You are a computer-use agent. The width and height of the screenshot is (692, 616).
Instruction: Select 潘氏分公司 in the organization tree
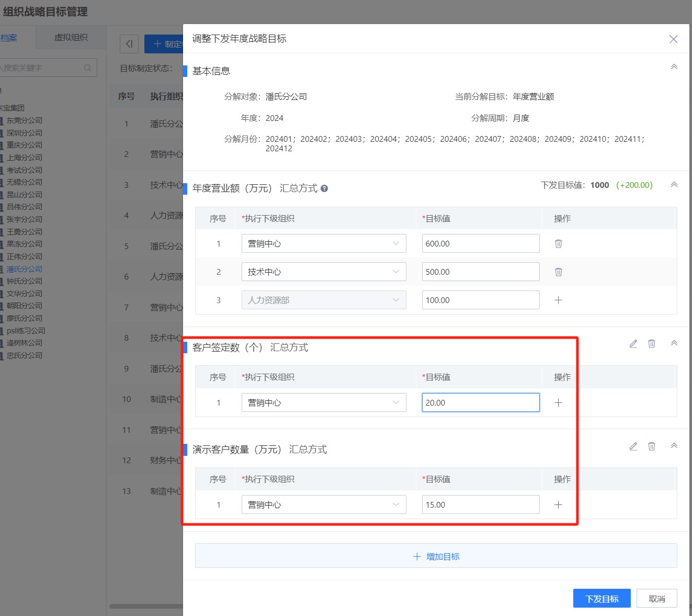(x=25, y=269)
